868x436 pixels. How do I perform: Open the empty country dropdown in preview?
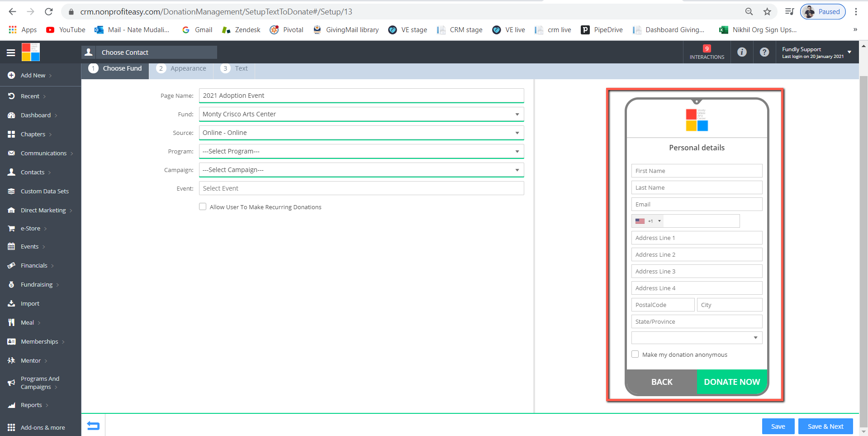(697, 338)
